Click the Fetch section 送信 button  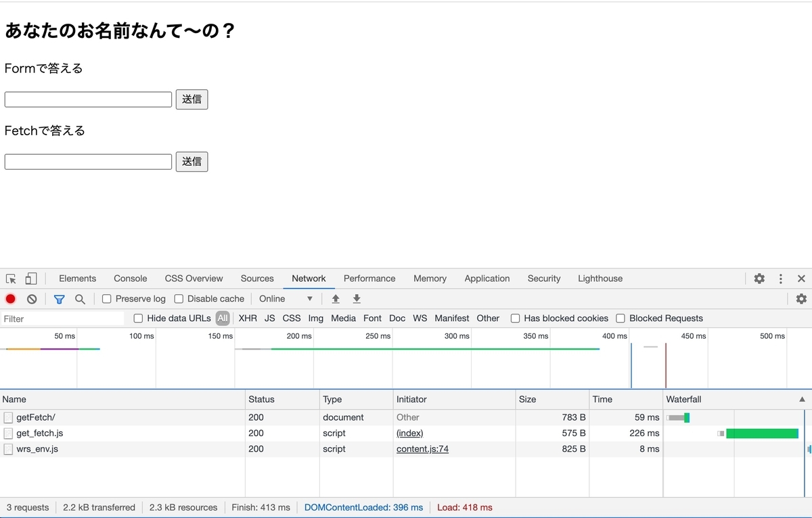pyautogui.click(x=191, y=162)
